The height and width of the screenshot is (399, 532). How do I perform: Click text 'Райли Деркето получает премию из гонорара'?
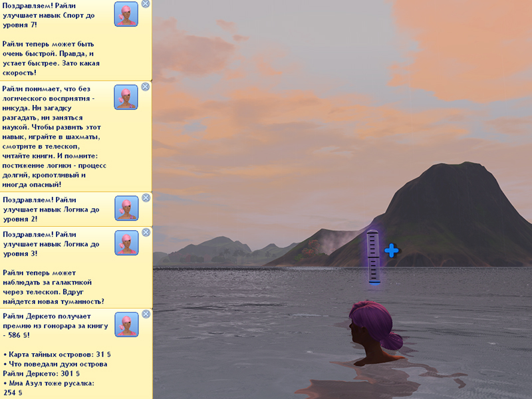(55, 321)
